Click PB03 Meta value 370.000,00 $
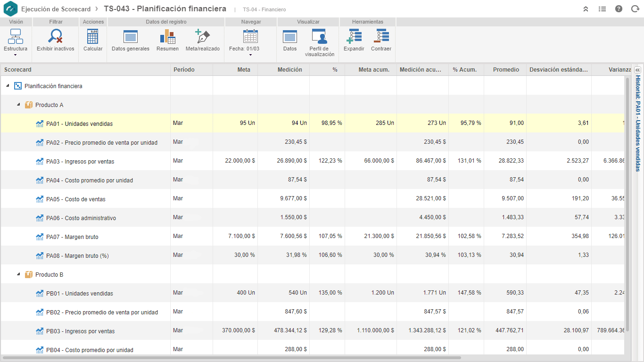Image resolution: width=644 pixels, height=362 pixels. click(x=239, y=330)
